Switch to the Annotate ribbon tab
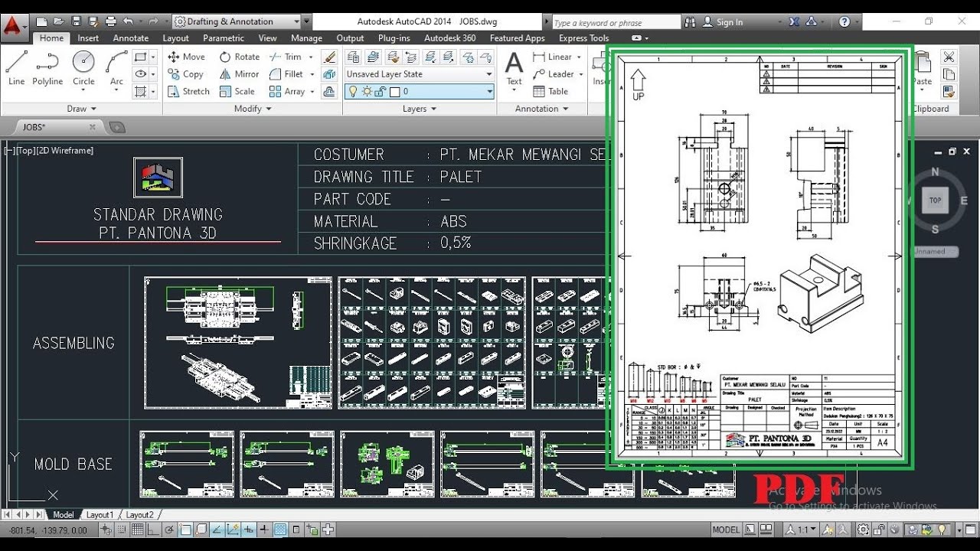Screen dimensions: 980x551 coord(131,37)
